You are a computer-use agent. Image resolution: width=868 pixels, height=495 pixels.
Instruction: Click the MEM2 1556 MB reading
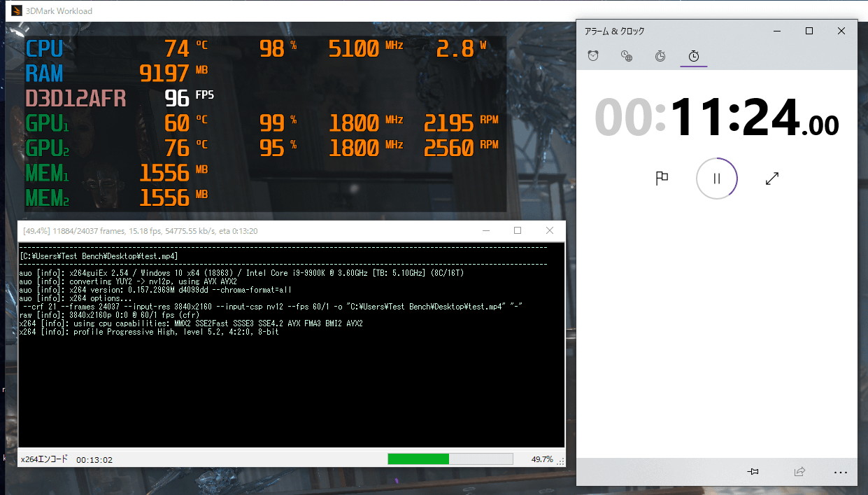[173, 197]
